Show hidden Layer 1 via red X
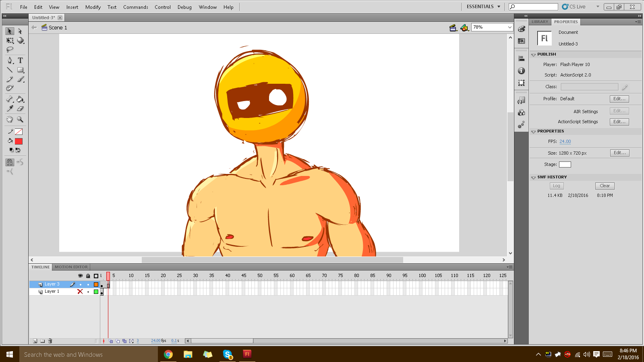The image size is (644, 362). (x=80, y=292)
